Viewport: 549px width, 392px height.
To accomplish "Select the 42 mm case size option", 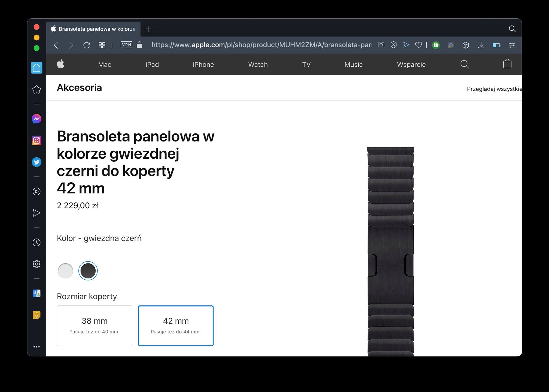I will [x=176, y=326].
